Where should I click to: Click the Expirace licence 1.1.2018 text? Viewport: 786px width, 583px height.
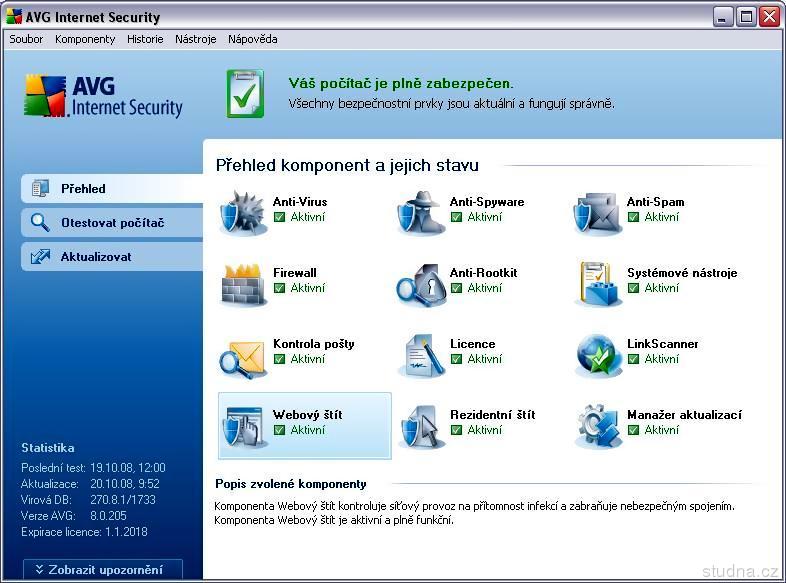pos(84,532)
